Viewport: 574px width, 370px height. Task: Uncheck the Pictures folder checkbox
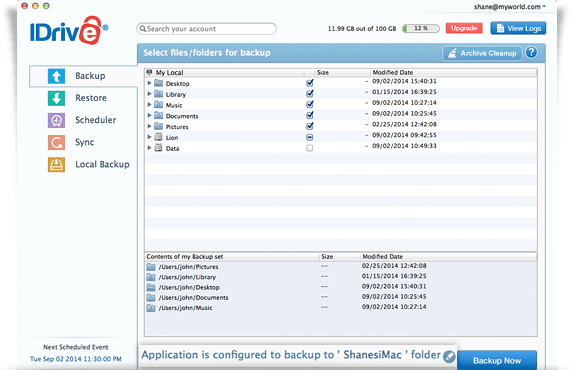click(x=310, y=126)
